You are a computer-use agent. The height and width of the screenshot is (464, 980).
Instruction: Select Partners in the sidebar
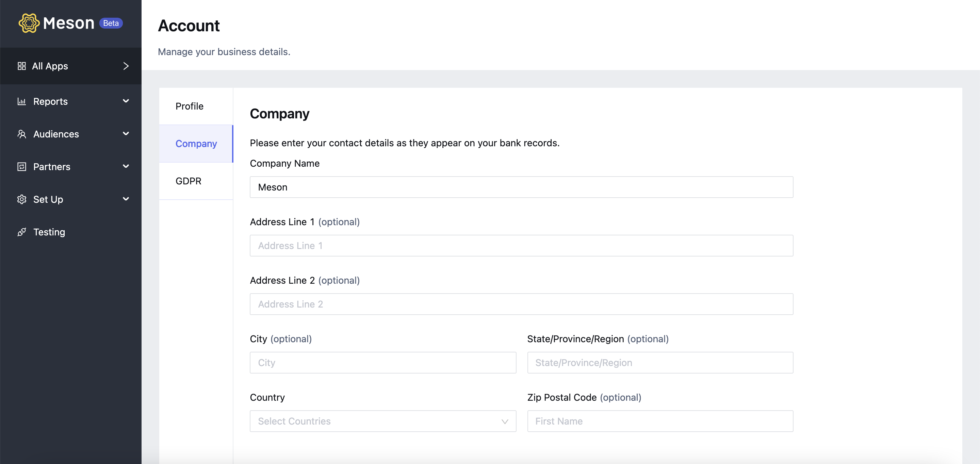[71, 167]
